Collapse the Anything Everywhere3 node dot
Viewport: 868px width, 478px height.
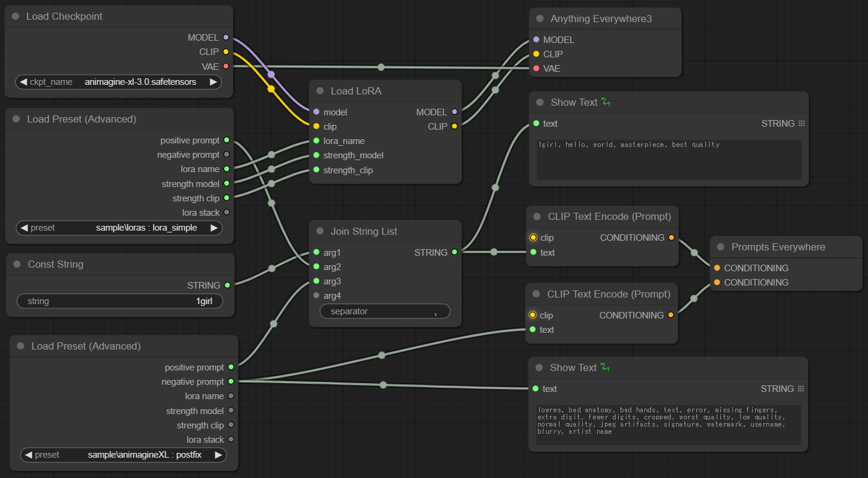click(540, 19)
